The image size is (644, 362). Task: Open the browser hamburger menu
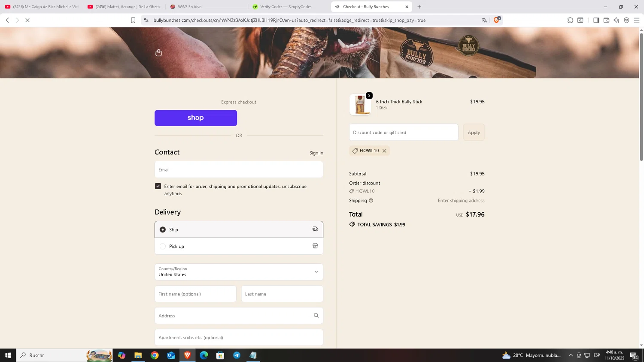tap(636, 20)
